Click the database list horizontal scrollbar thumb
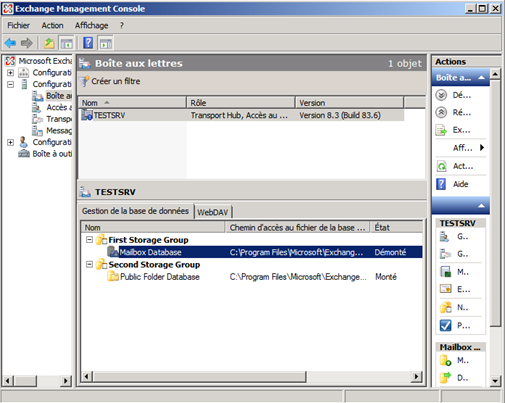Viewport: 505px width, 403px height. coord(199,377)
